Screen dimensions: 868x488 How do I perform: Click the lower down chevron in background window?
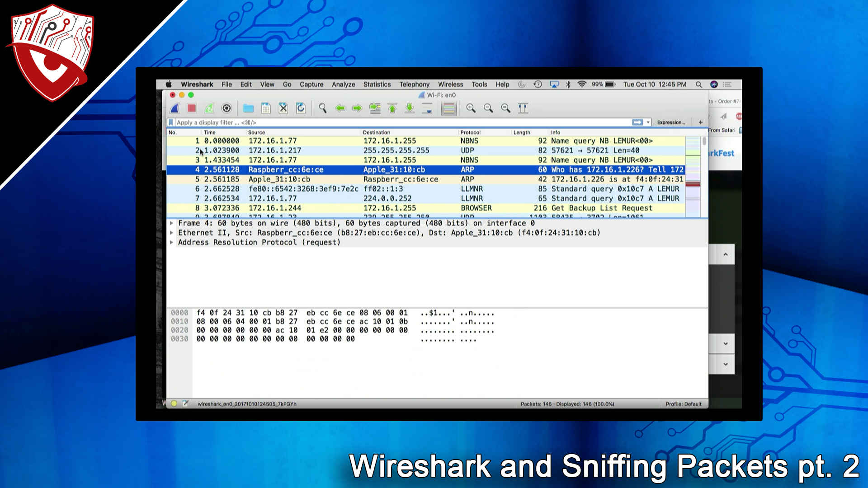pyautogui.click(x=726, y=364)
